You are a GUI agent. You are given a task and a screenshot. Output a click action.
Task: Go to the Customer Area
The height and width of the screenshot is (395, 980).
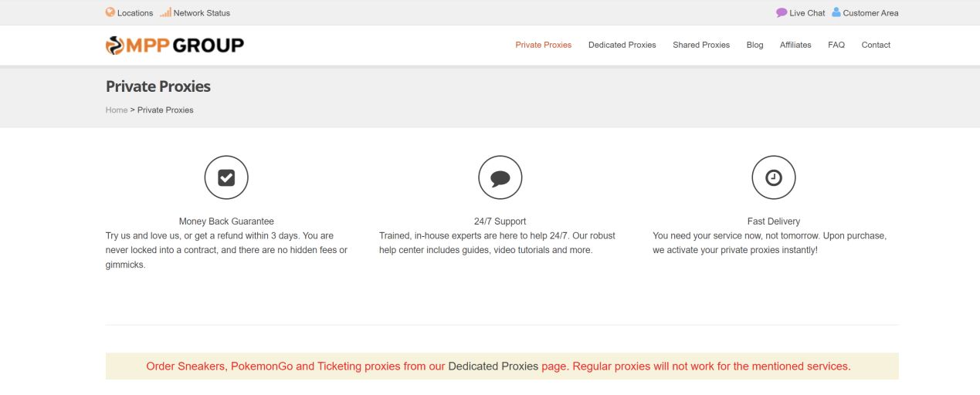click(x=870, y=13)
